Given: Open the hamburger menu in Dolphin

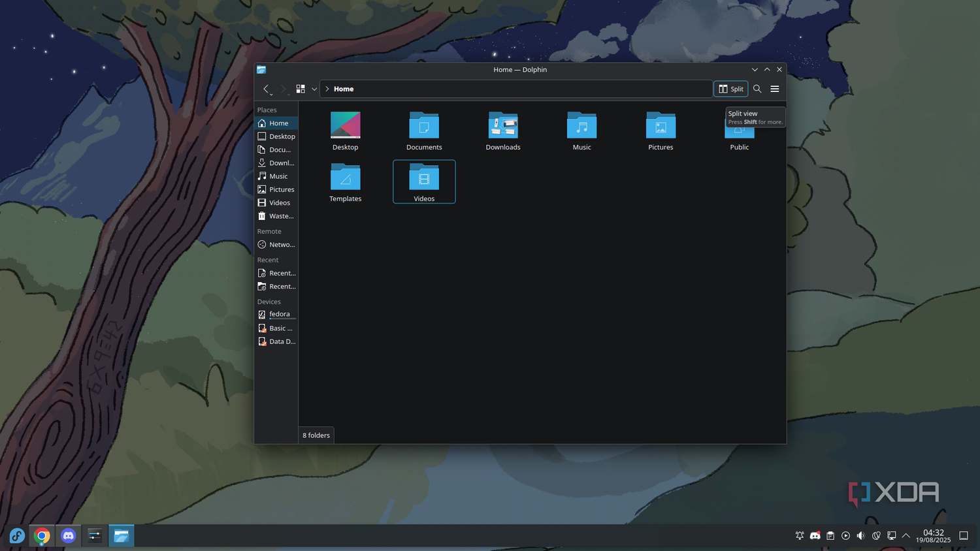Looking at the screenshot, I should pyautogui.click(x=775, y=89).
